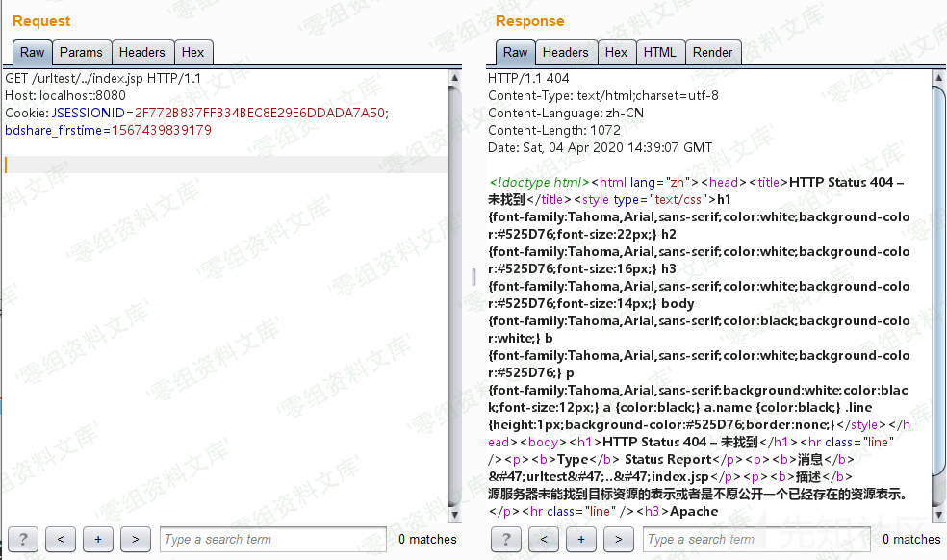Go to next match in Response search
The width and height of the screenshot is (947, 560).
(619, 540)
